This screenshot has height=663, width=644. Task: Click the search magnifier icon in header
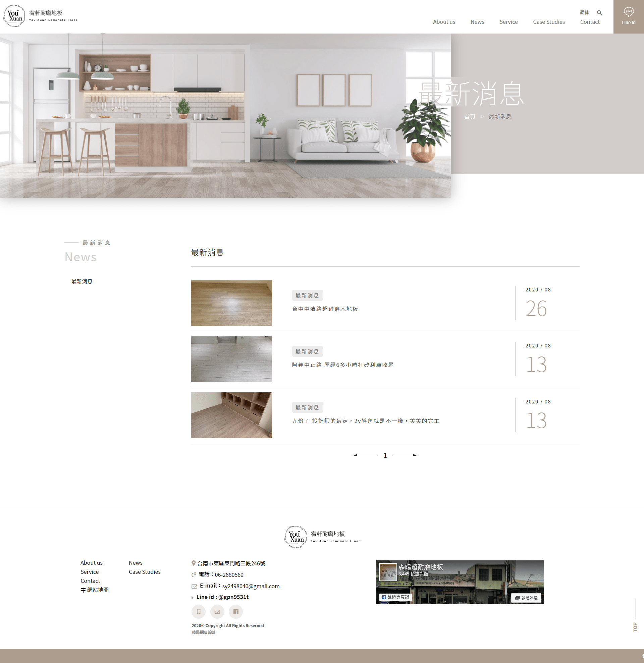click(x=599, y=13)
